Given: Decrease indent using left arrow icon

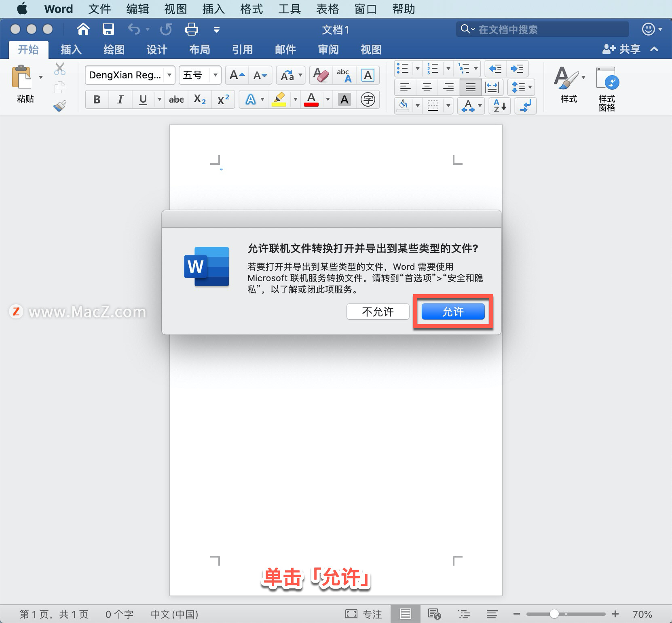Looking at the screenshot, I should pos(495,69).
